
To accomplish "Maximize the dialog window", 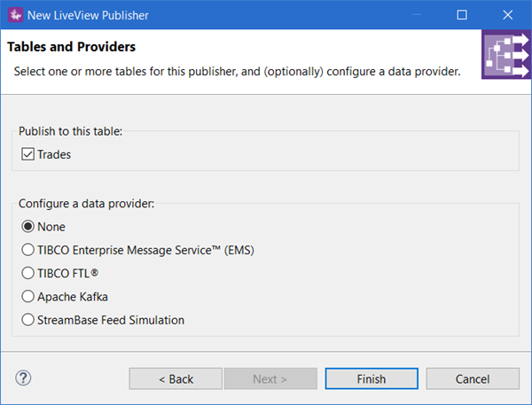I will (x=462, y=15).
